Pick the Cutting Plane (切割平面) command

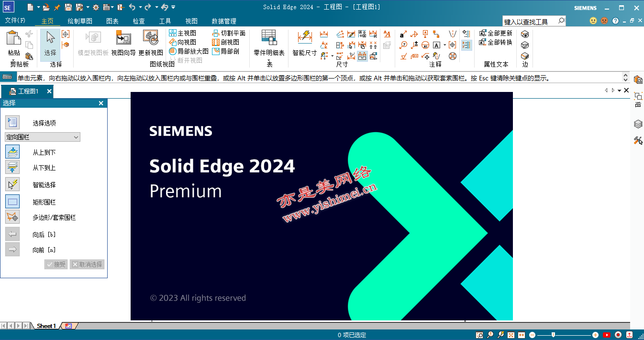229,33
